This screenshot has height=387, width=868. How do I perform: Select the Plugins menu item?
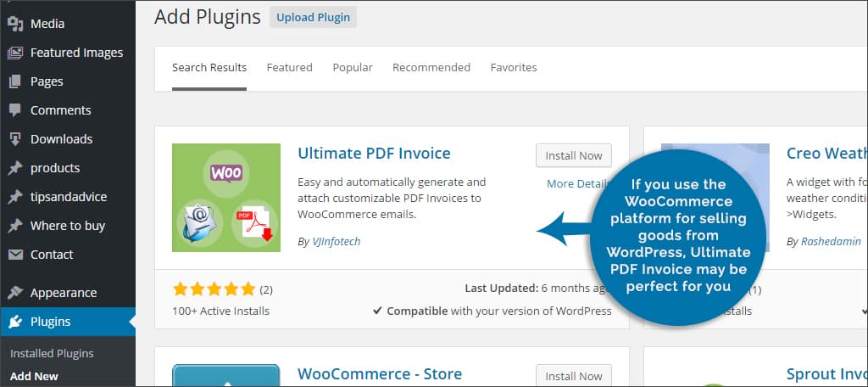click(x=68, y=322)
